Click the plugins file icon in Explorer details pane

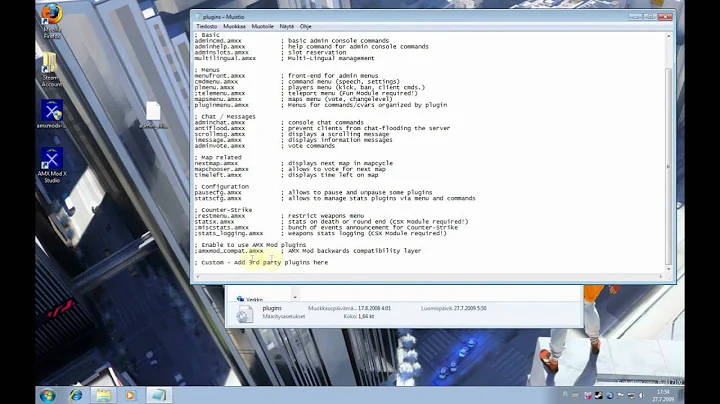point(244,314)
